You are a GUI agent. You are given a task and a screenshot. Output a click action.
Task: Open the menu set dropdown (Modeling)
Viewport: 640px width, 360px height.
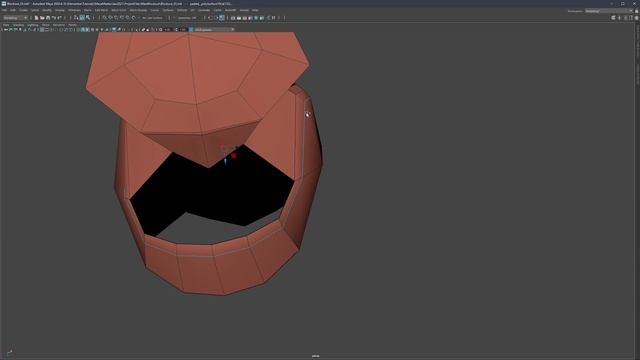point(15,18)
